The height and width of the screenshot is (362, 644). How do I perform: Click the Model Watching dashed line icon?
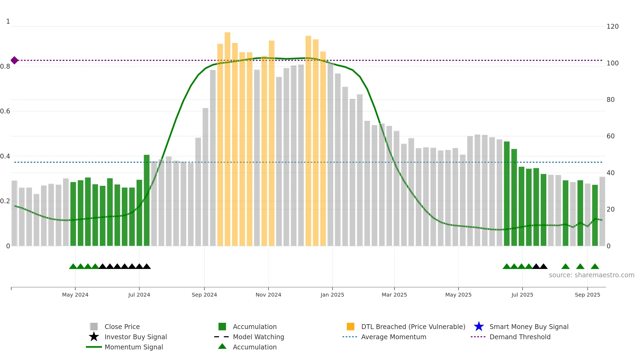point(222,337)
